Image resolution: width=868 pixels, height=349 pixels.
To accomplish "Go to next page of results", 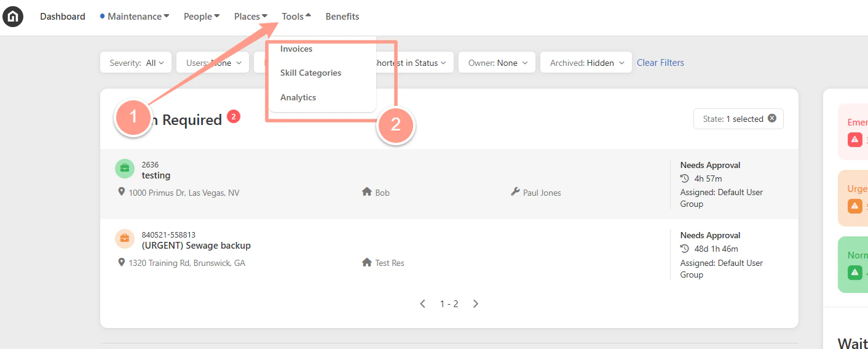I will [x=475, y=303].
